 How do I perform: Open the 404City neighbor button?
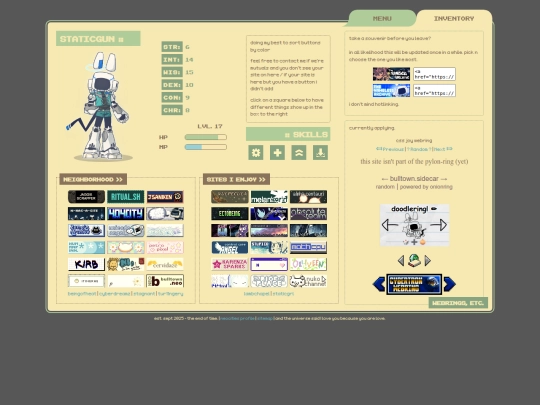tap(126, 214)
